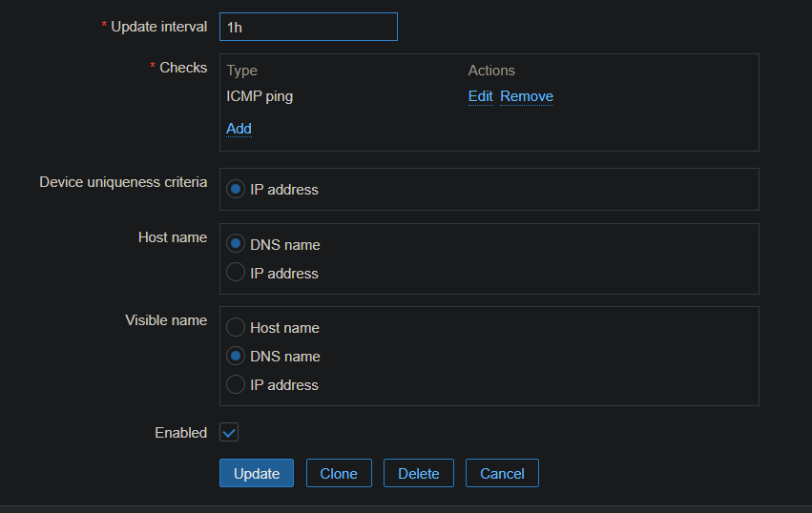Edit the ICMP ping check
Viewport: 812px width, 513px height.
point(480,96)
